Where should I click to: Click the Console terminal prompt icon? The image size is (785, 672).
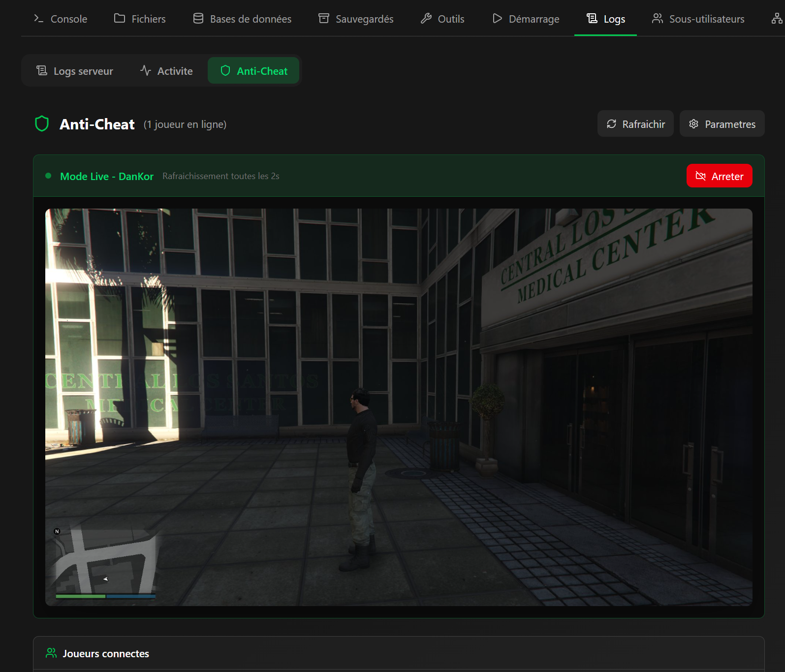click(x=38, y=18)
